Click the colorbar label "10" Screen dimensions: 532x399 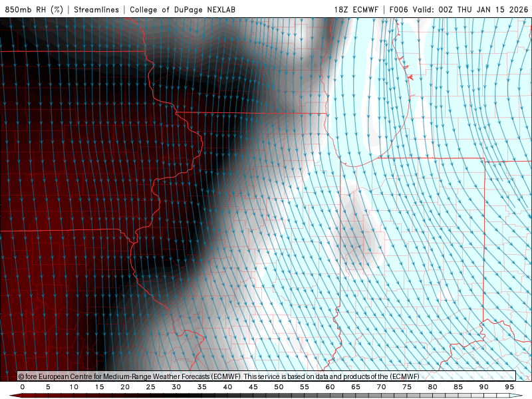[x=74, y=387]
